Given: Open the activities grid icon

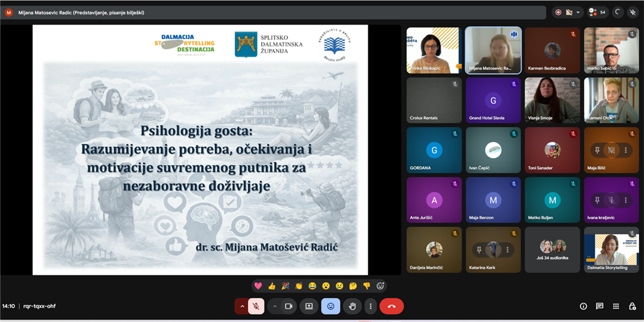Looking at the screenshot, I should (616, 306).
